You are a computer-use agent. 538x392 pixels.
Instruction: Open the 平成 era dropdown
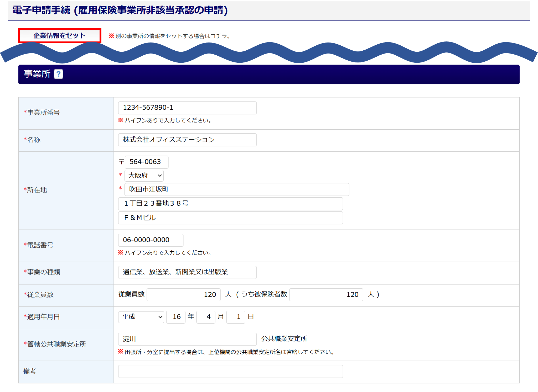141,317
